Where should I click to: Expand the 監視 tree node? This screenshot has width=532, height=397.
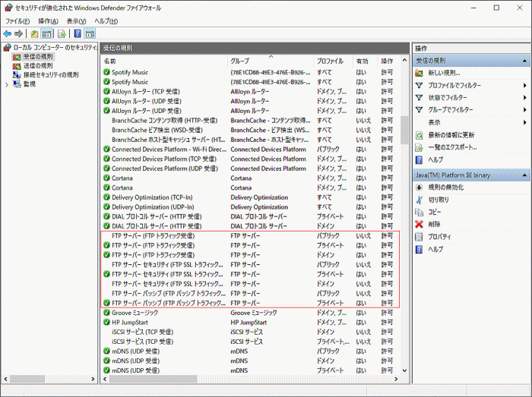[7, 85]
